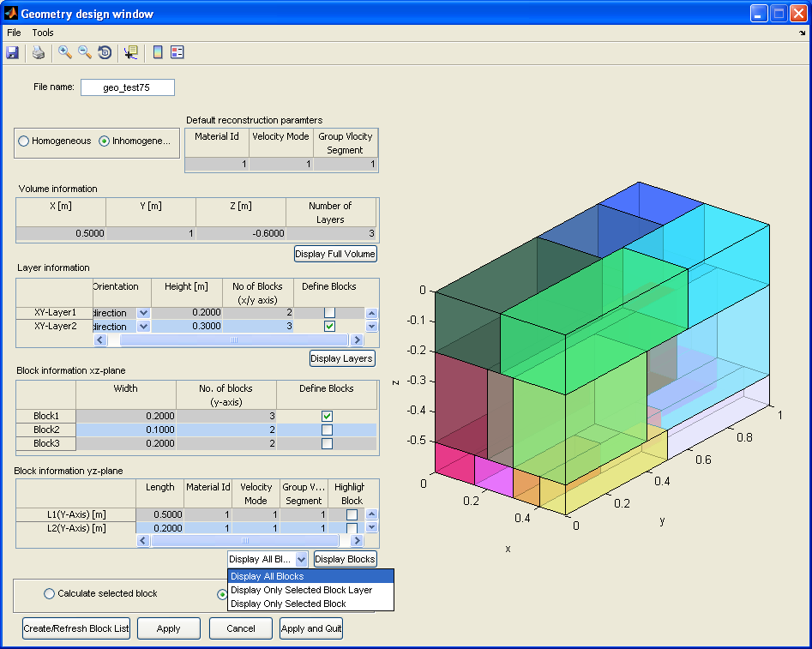This screenshot has width=812, height=649.
Task: Click Create/Refresh Block List button
Action: (76, 628)
